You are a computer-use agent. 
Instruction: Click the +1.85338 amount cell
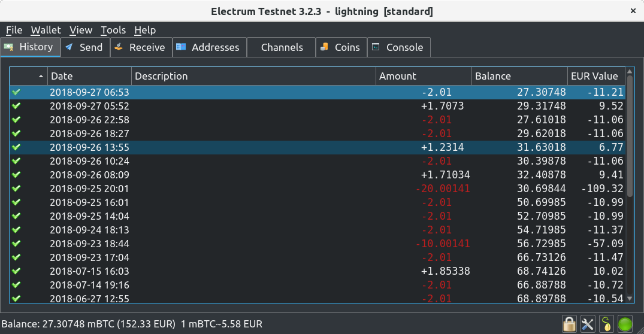click(446, 271)
